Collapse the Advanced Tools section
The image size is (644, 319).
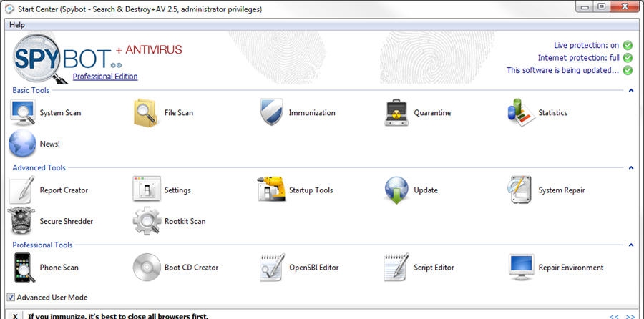[631, 167]
